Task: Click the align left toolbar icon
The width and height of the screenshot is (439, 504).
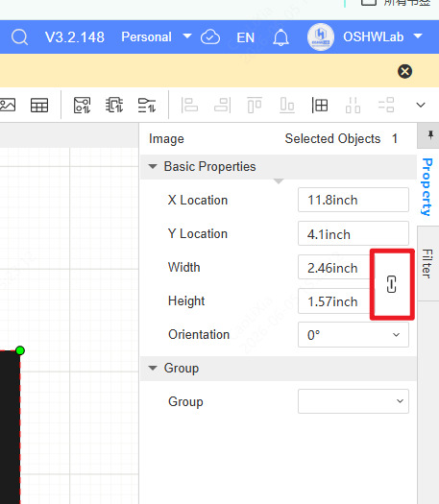Action: 189,105
